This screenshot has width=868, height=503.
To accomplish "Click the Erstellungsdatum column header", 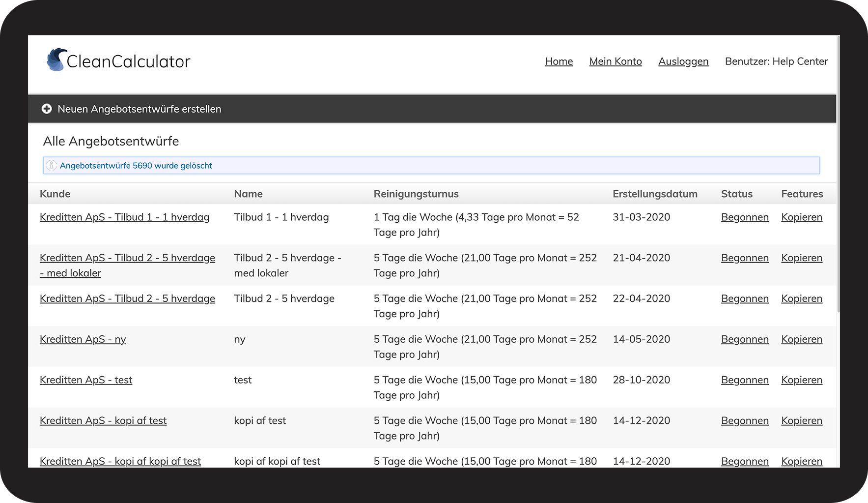I will (x=654, y=194).
